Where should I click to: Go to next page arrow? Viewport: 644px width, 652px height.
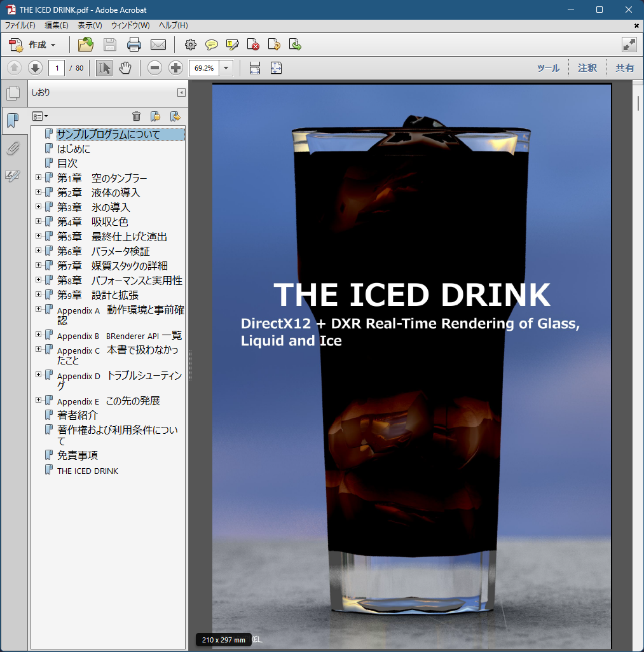coord(35,68)
